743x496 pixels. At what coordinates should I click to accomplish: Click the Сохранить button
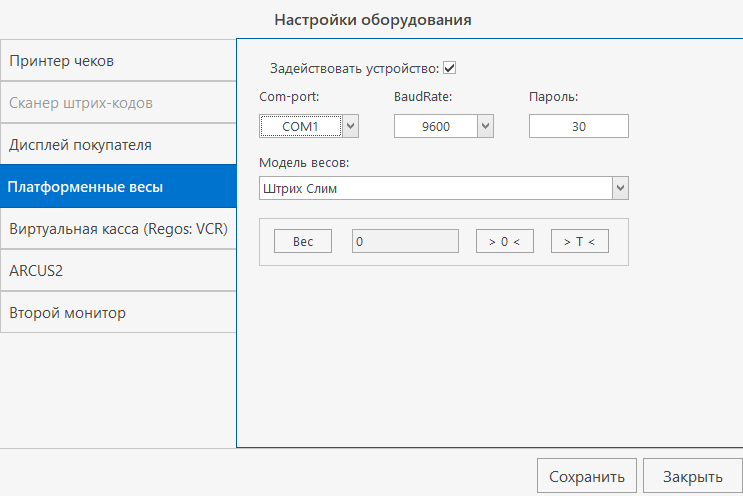coord(587,476)
